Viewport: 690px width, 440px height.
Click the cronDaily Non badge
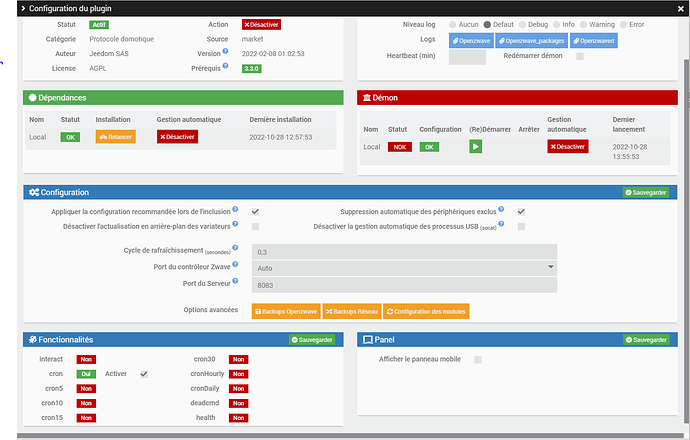239,389
